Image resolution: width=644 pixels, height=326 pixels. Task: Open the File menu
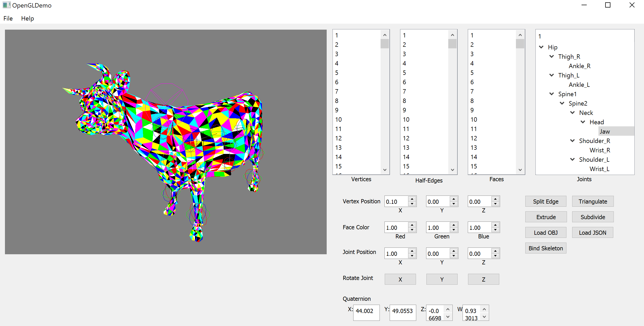click(8, 18)
